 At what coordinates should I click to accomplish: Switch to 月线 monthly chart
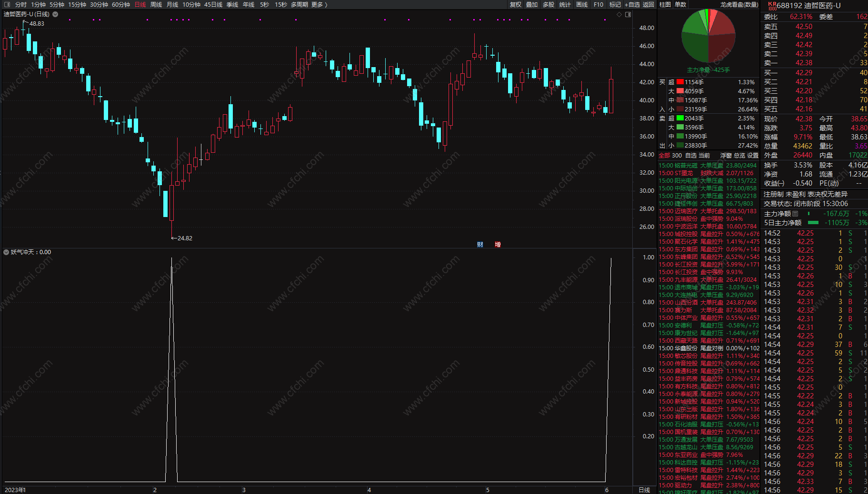coord(172,4)
